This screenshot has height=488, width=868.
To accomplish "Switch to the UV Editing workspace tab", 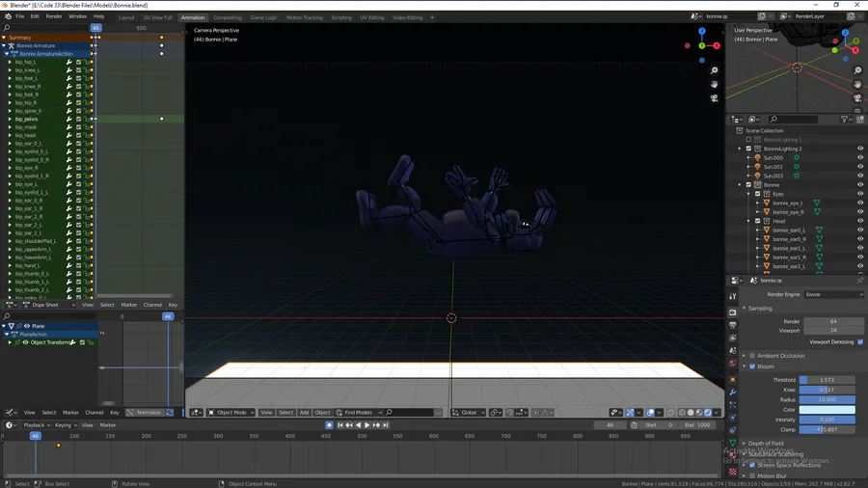I will [x=372, y=17].
